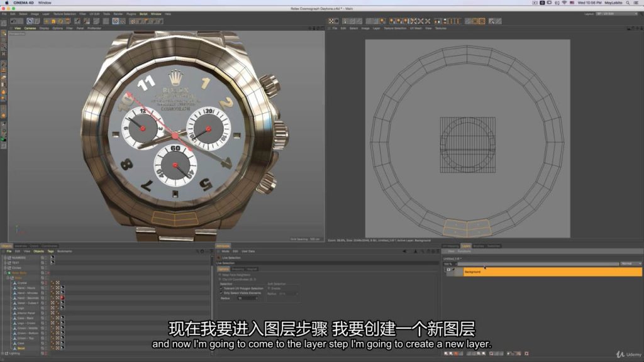
Task: Open the Apple menu
Action: tap(6, 3)
